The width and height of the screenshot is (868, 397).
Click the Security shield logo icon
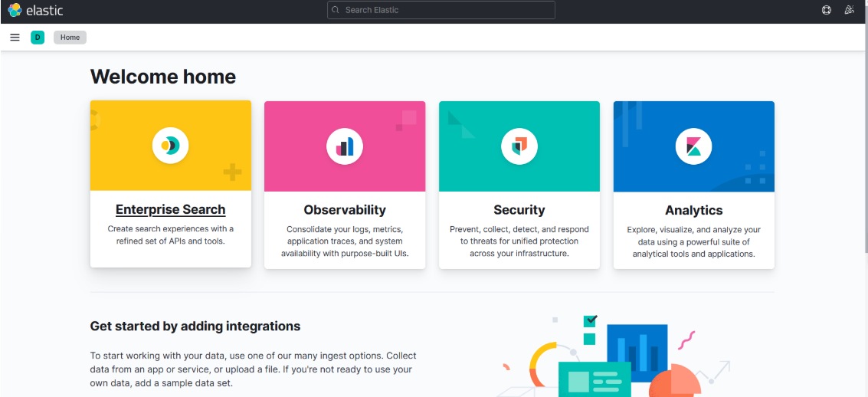point(519,146)
